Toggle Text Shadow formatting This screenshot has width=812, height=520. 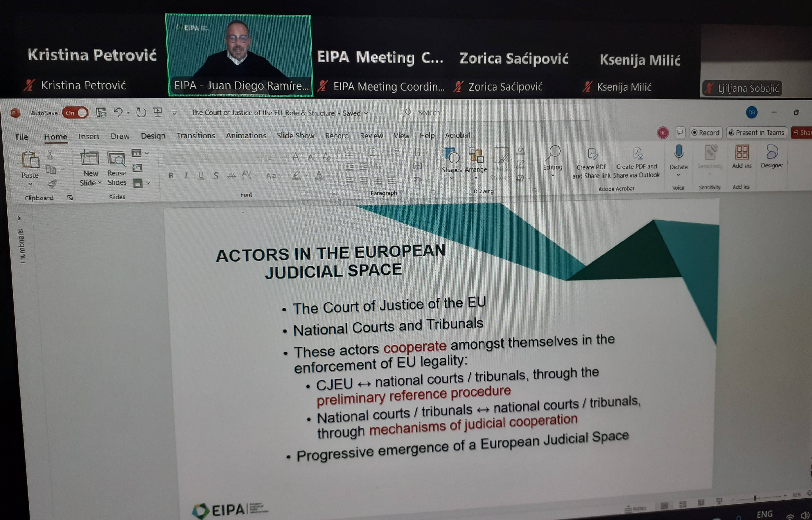(216, 176)
